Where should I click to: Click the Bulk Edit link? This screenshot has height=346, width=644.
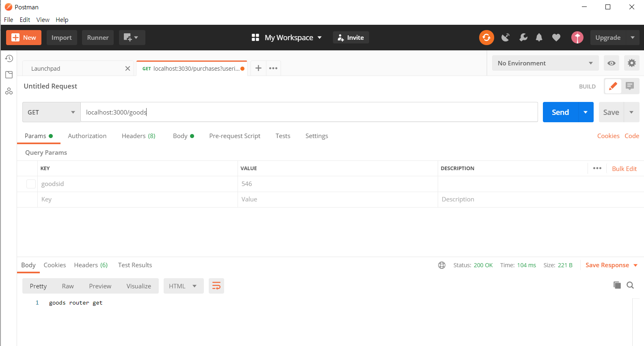[x=625, y=169]
